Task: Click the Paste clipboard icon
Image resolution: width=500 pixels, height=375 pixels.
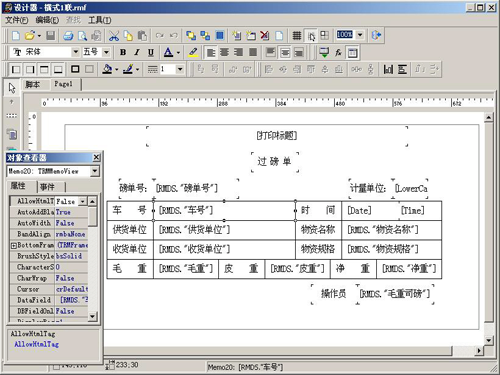Action: [142, 35]
